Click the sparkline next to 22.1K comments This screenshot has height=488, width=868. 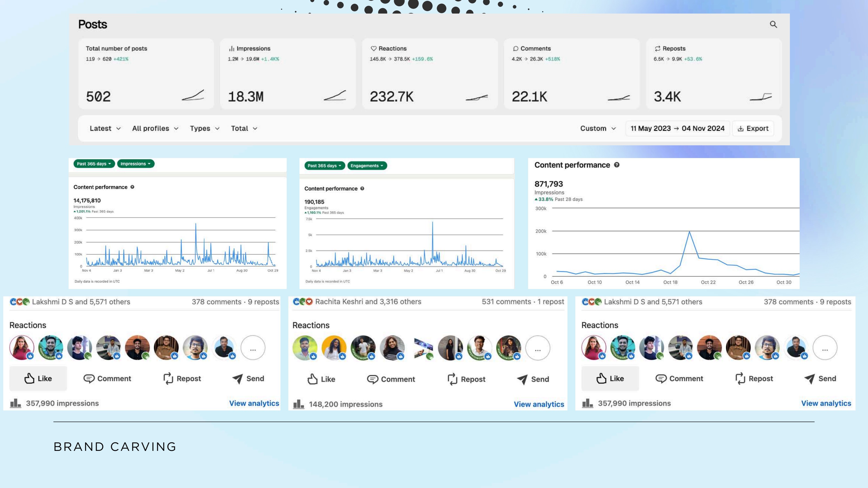tap(619, 98)
